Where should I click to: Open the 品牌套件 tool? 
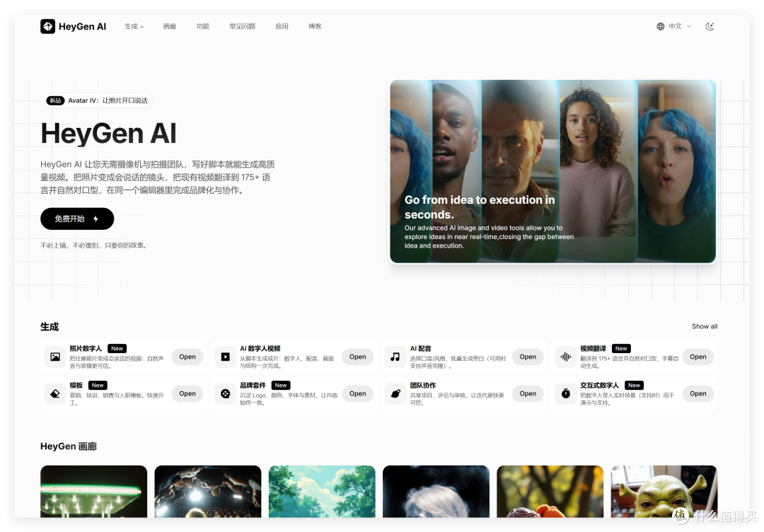(357, 393)
